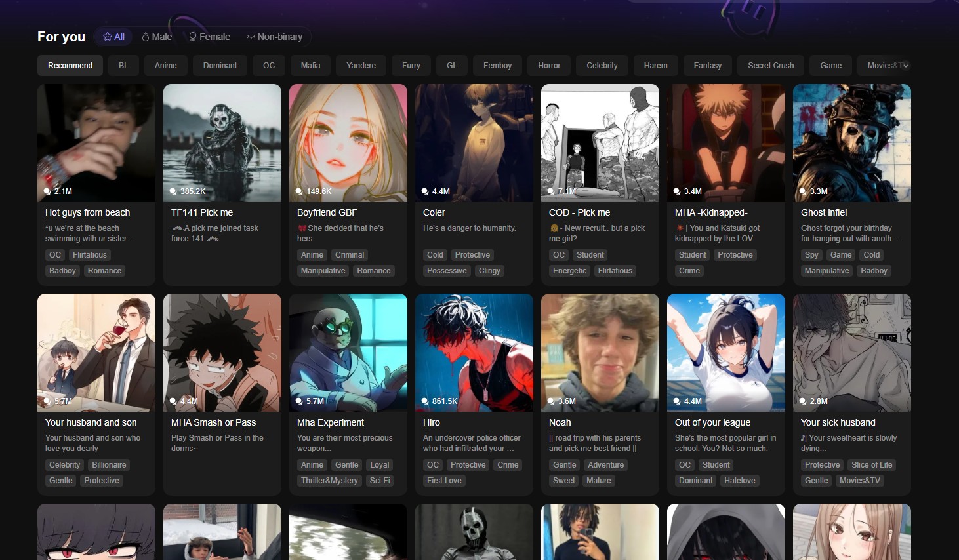
Task: Click the Slice of Life tag
Action: (872, 465)
